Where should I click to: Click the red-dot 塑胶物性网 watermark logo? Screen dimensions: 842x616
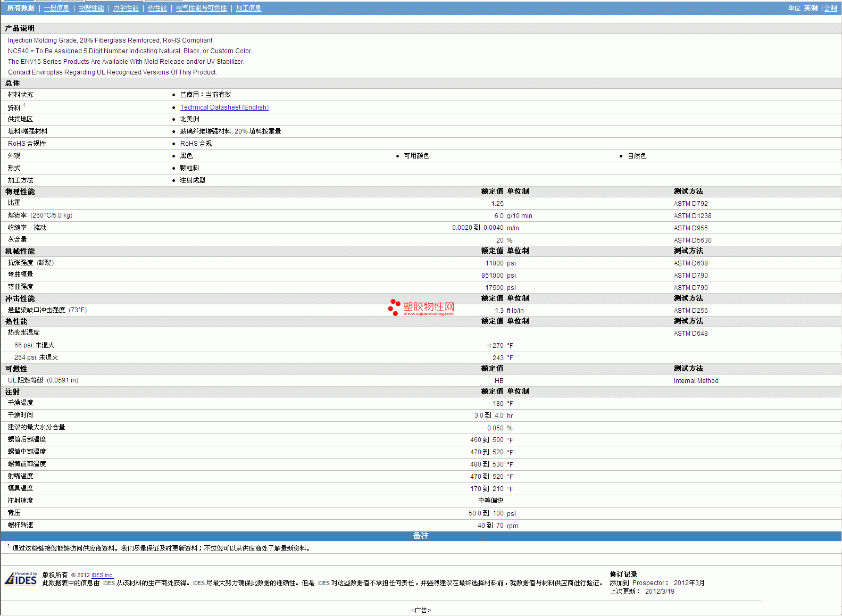(421, 307)
